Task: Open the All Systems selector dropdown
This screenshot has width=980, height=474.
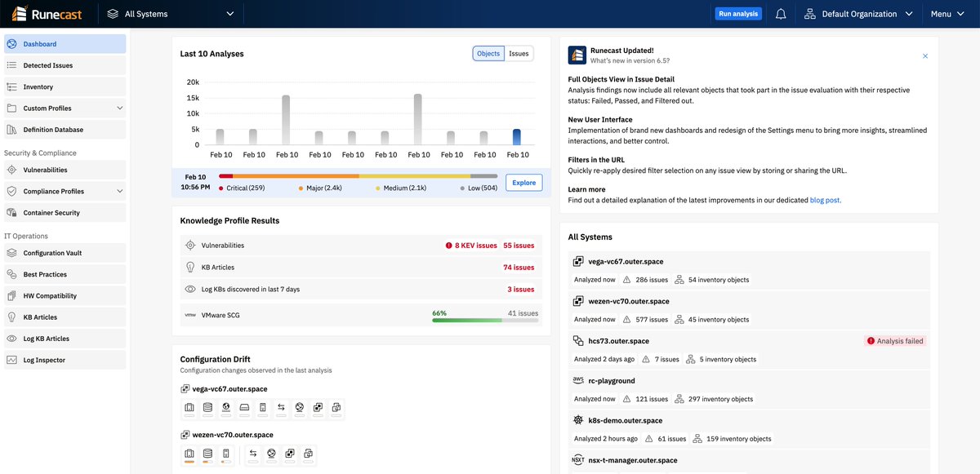Action: (x=170, y=14)
